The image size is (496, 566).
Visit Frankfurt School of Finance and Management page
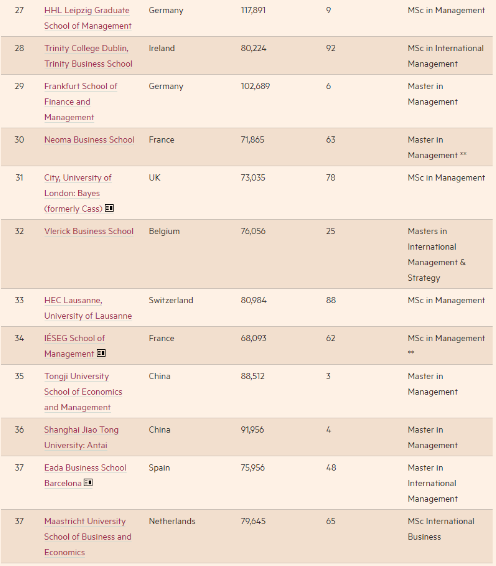81,102
